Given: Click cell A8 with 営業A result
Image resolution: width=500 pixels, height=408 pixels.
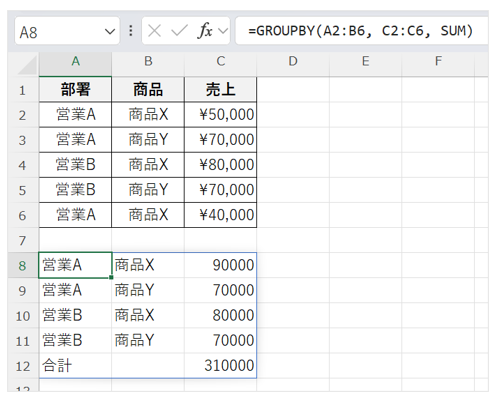Looking at the screenshot, I should (x=75, y=265).
